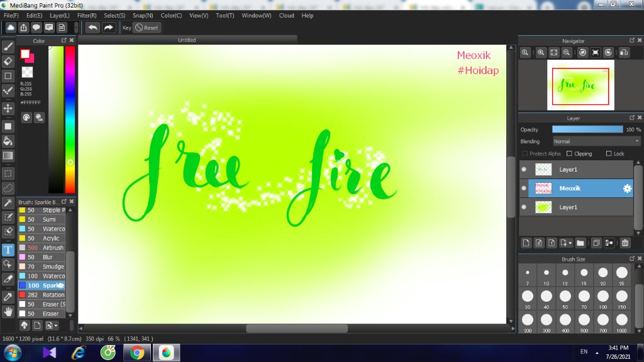This screenshot has width=644, height=362.
Task: Click the Undo arrow
Action: tap(93, 28)
